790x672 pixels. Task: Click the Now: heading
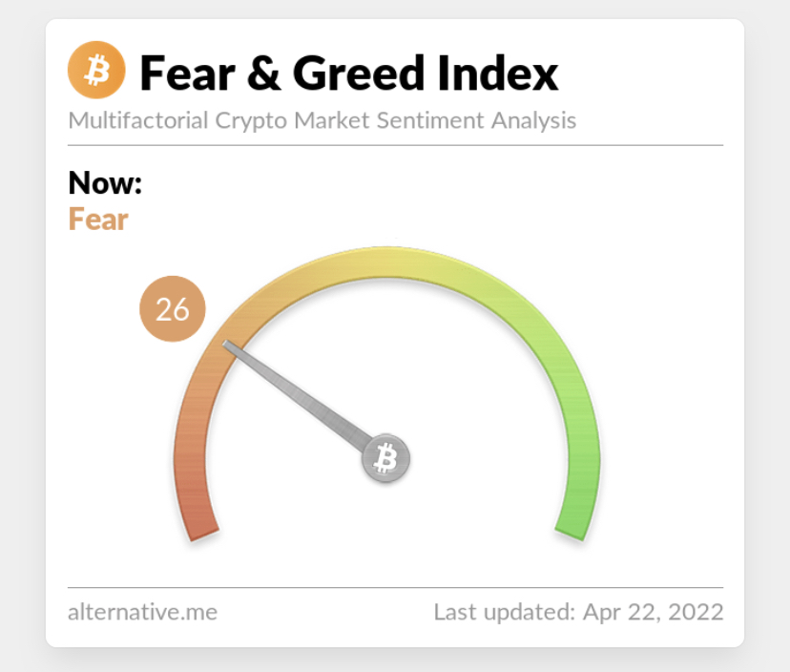[105, 182]
